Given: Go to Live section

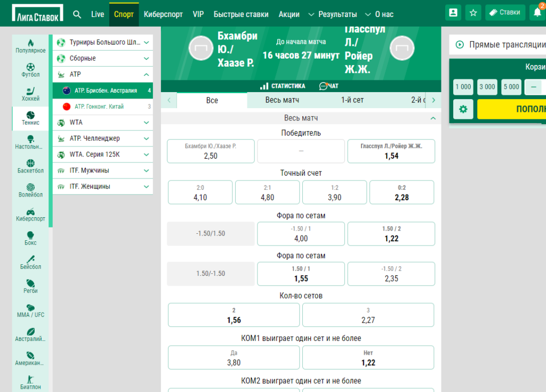Looking at the screenshot, I should tap(98, 14).
